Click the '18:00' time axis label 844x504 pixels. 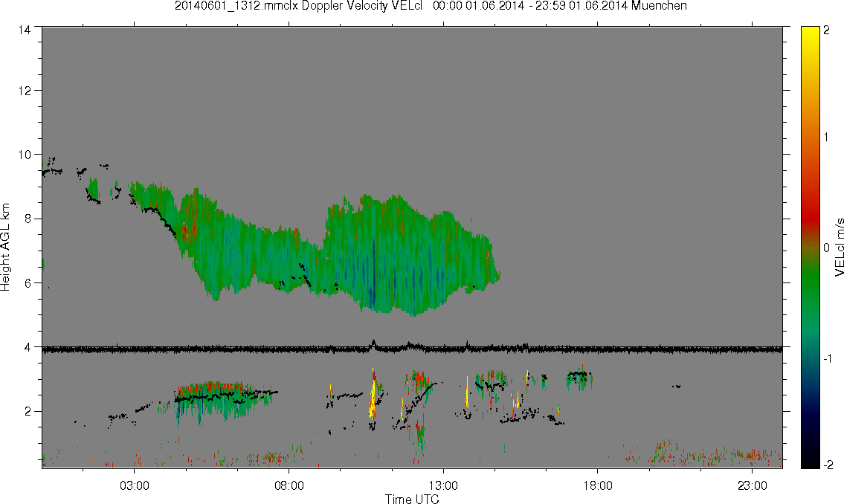tap(598, 486)
